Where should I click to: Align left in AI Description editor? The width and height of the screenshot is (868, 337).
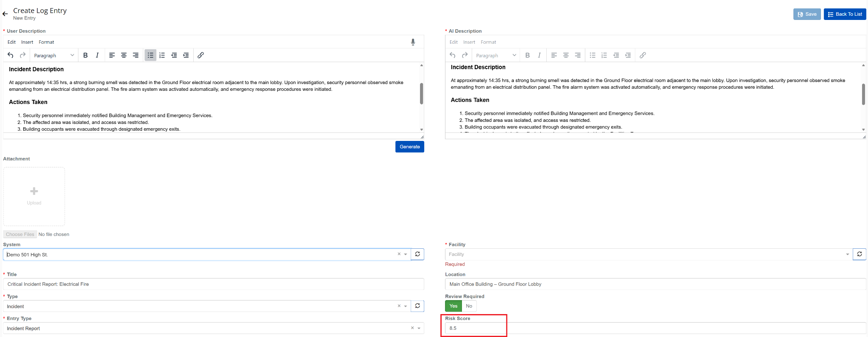[x=554, y=55]
